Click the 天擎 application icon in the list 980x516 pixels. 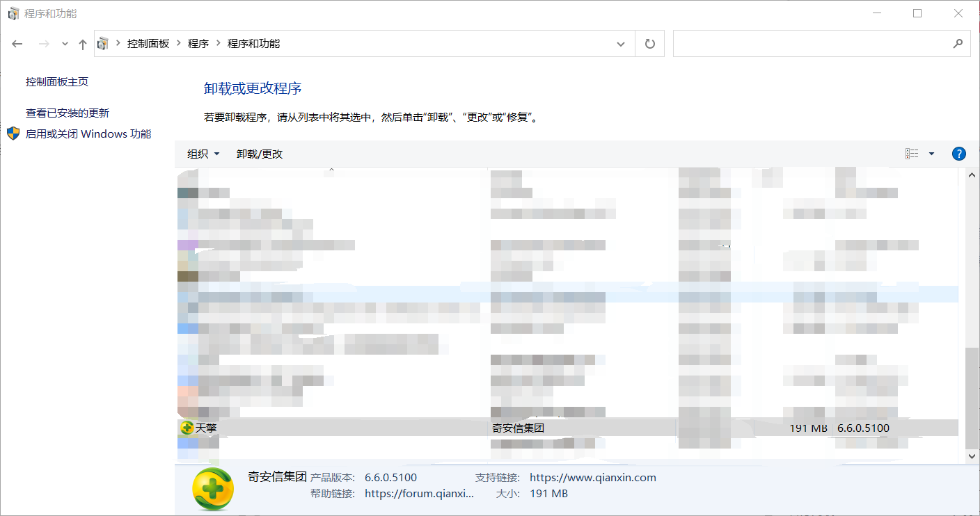187,428
